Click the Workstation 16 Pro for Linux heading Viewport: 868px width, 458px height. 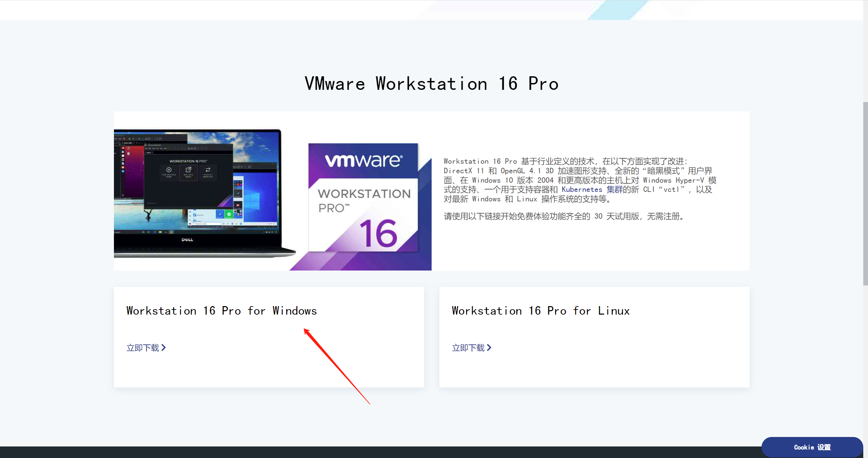[x=540, y=311]
